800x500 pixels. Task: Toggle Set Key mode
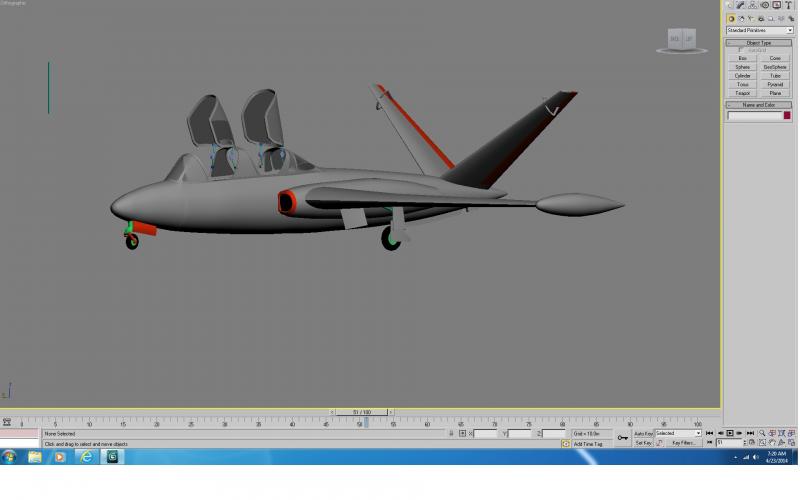coord(643,443)
